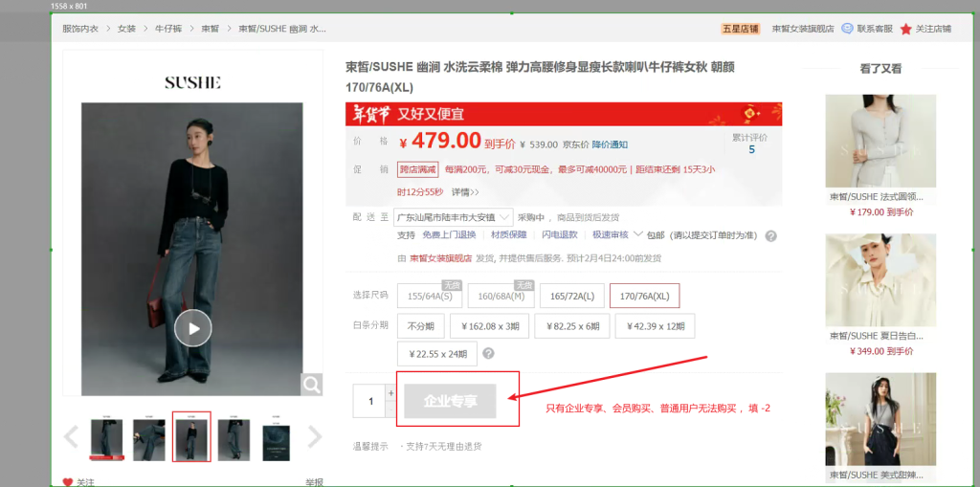The height and width of the screenshot is (487, 980).
Task: Choose size 160/68A(M)
Action: [x=501, y=296]
